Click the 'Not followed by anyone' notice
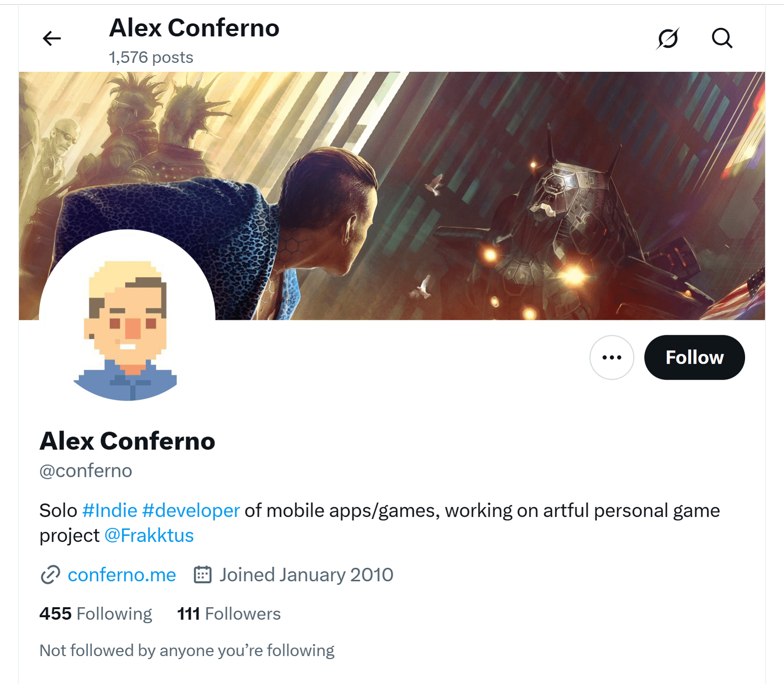Image resolution: width=784 pixels, height=684 pixels. [187, 651]
